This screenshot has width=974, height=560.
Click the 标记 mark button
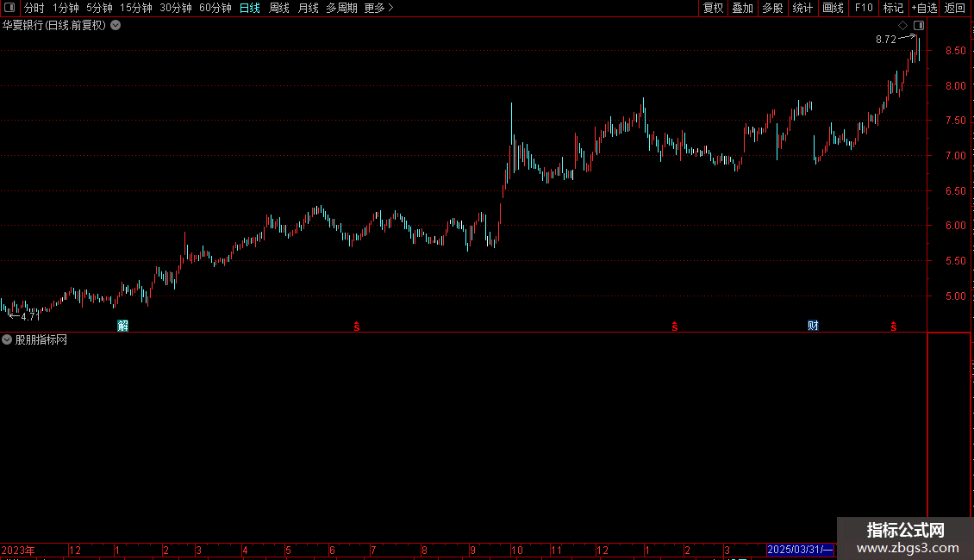[893, 8]
